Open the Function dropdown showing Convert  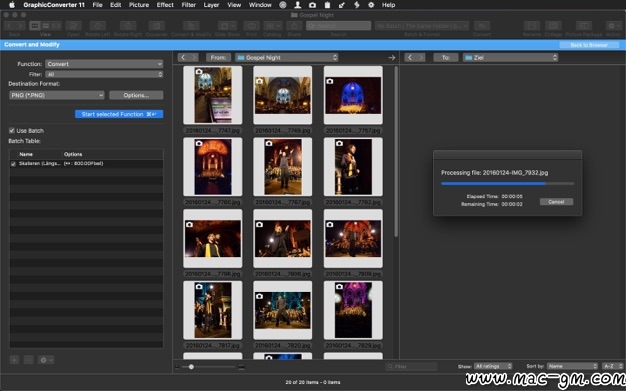[104, 64]
